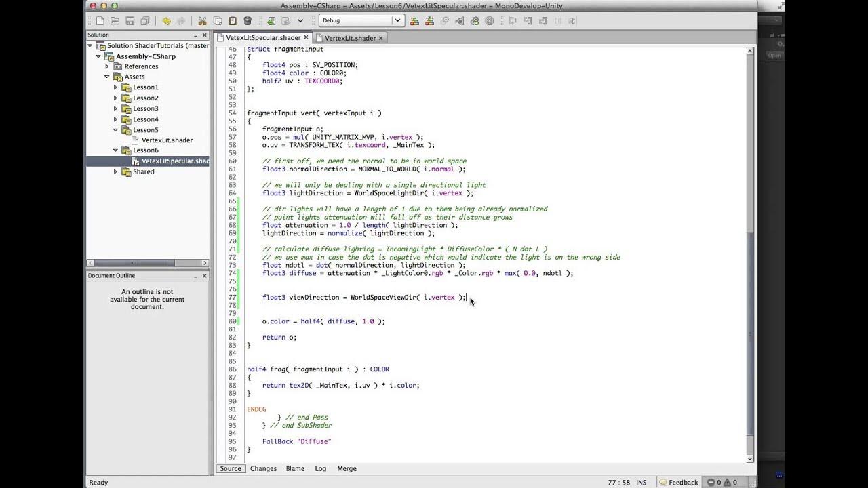Click line 80 with o.color = half4
Image resolution: width=868 pixels, height=488 pixels.
tap(323, 321)
